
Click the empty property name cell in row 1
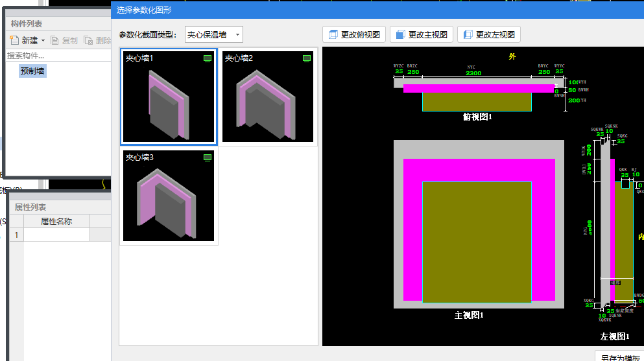tap(56, 235)
